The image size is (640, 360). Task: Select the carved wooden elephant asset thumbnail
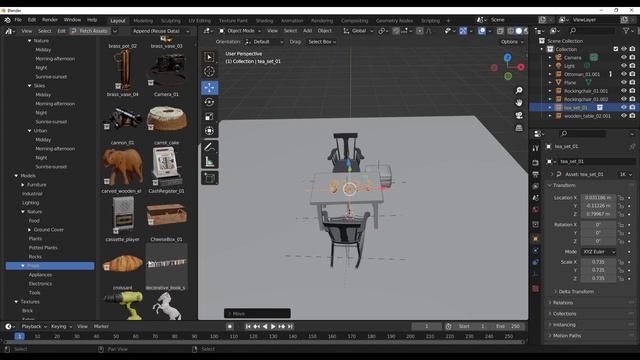coord(122,167)
